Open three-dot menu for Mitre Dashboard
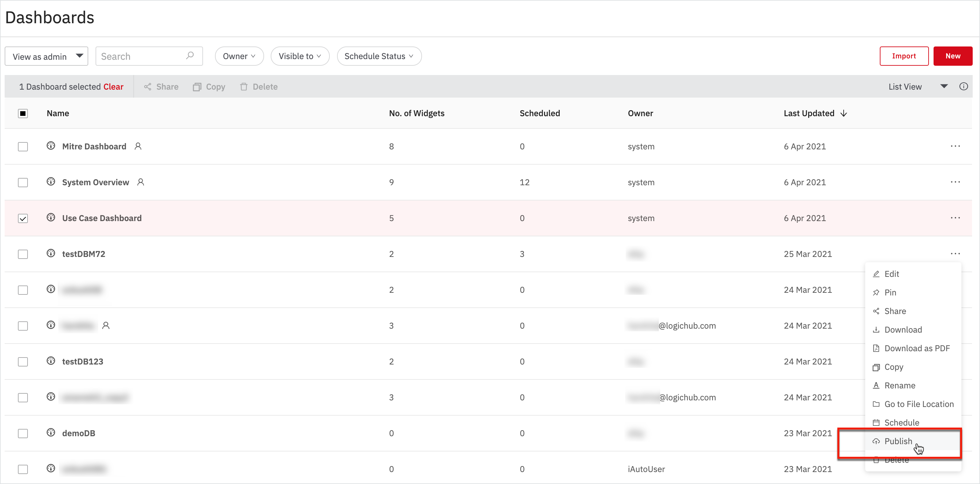 tap(955, 146)
